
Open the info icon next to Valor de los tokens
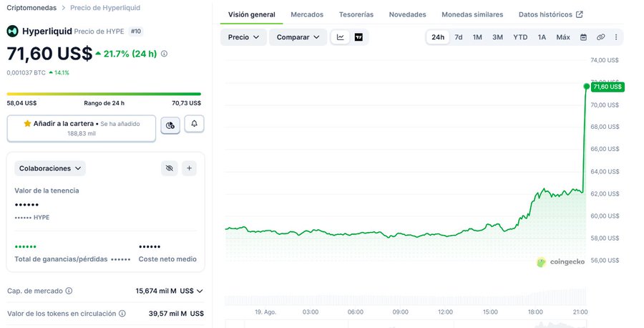(x=122, y=313)
